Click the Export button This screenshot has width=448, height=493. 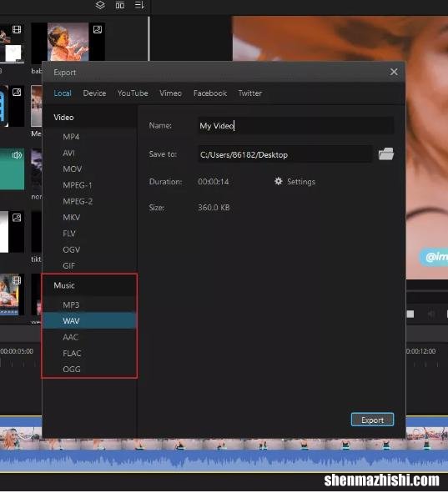tap(372, 420)
